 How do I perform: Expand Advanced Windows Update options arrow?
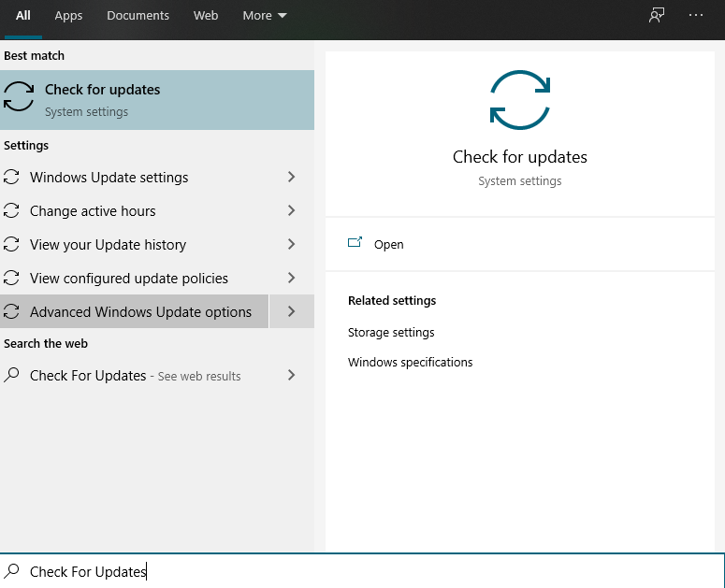click(x=292, y=312)
